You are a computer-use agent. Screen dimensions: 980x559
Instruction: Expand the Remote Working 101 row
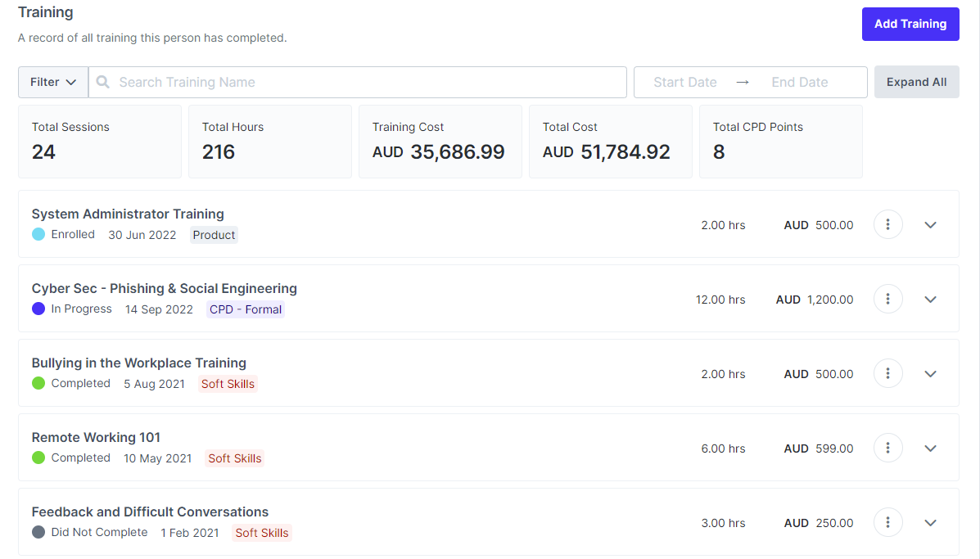(930, 448)
